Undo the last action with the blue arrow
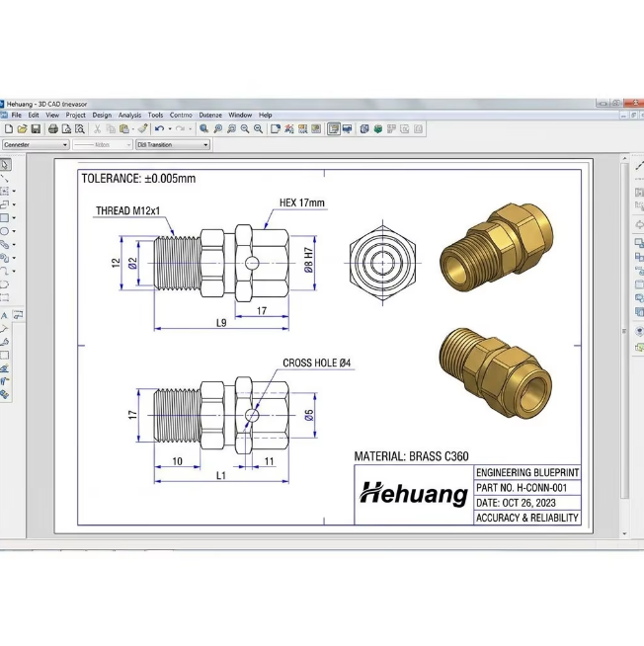The height and width of the screenshot is (646, 644). (159, 129)
